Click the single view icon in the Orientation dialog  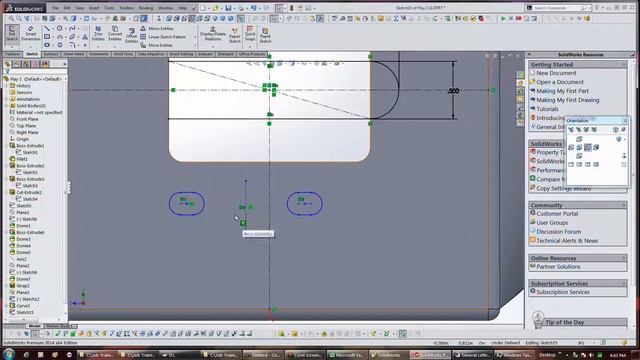coord(571,164)
